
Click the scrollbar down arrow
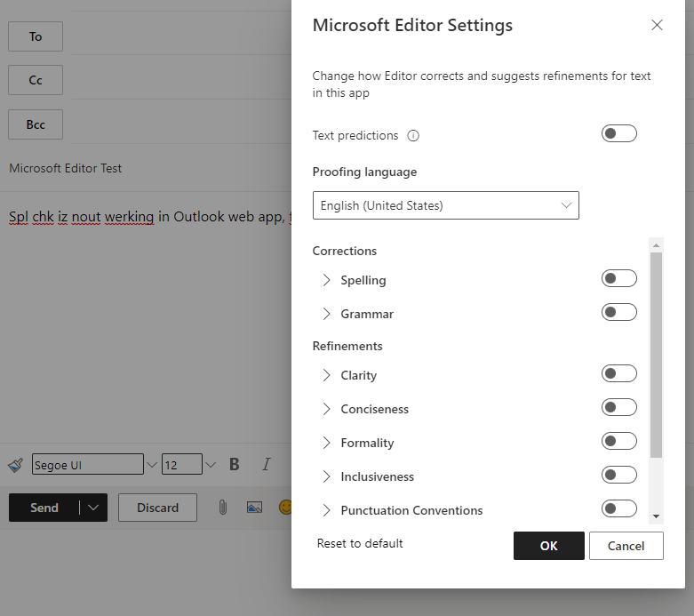coord(656,516)
